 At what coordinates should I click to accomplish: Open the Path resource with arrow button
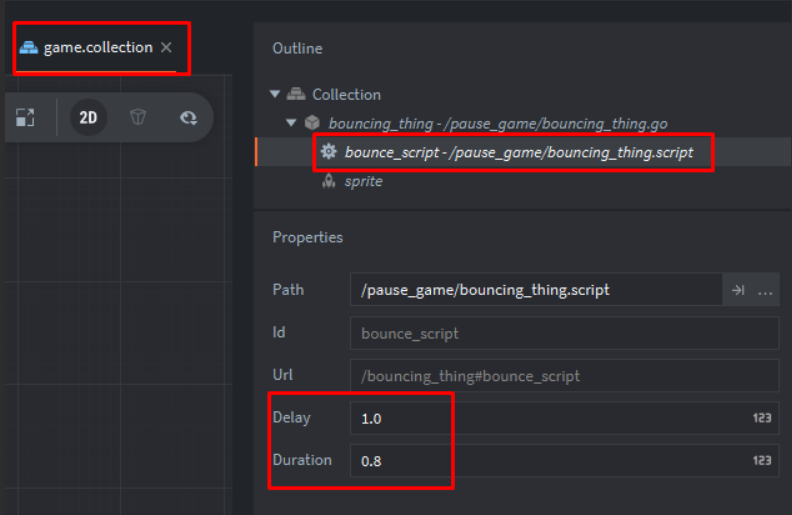(x=738, y=290)
